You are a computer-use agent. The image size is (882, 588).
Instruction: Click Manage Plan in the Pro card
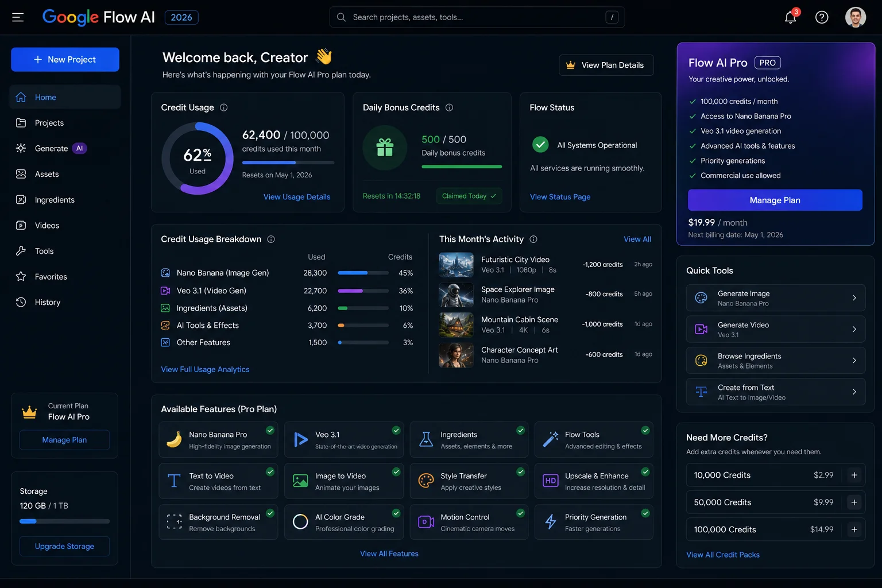pyautogui.click(x=775, y=200)
